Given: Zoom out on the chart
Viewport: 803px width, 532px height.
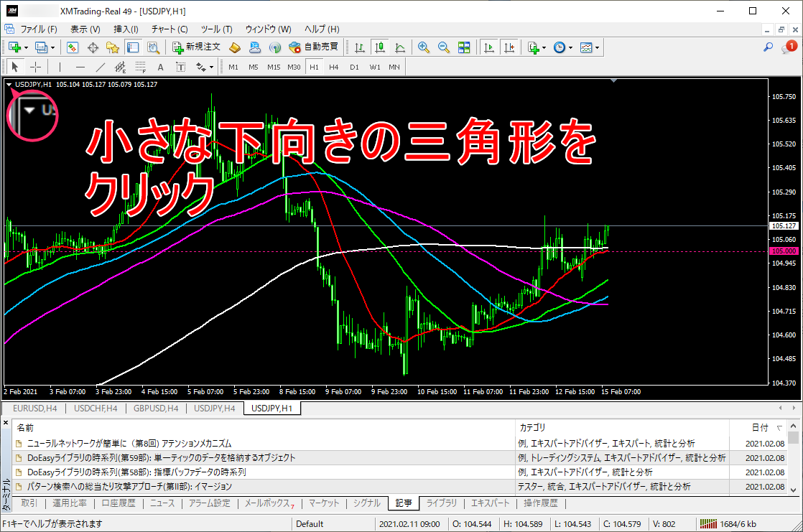Looking at the screenshot, I should coord(443,47).
